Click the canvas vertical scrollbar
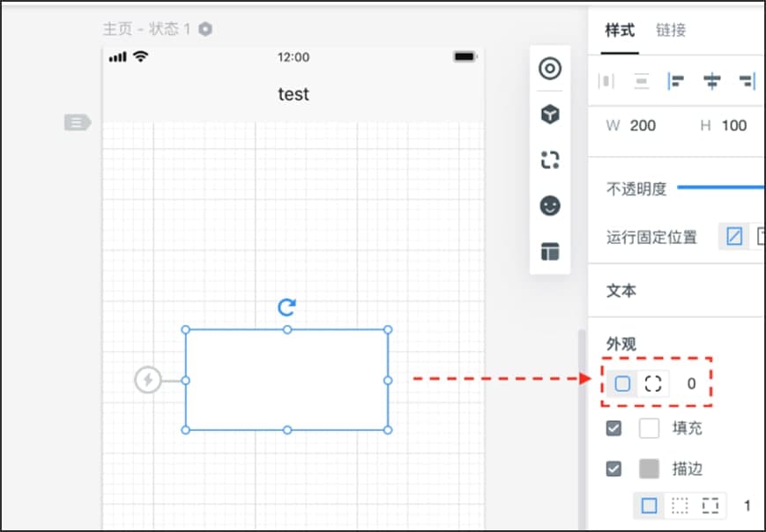This screenshot has width=766, height=532. tap(582, 430)
